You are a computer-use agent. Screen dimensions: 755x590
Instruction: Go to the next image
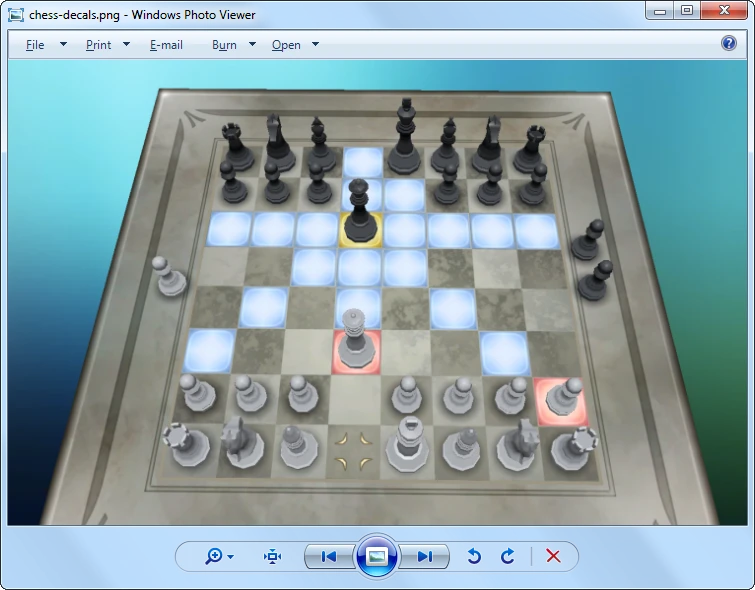[426, 557]
